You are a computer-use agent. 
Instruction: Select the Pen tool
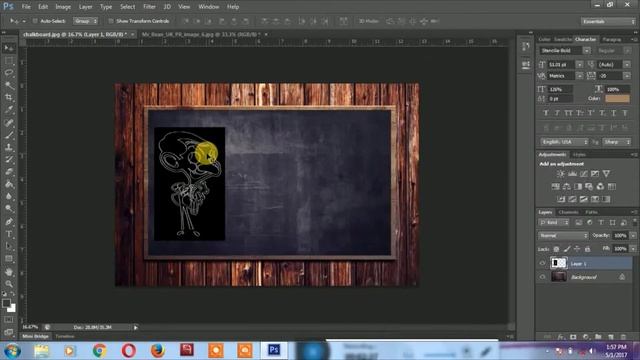[x=9, y=222]
